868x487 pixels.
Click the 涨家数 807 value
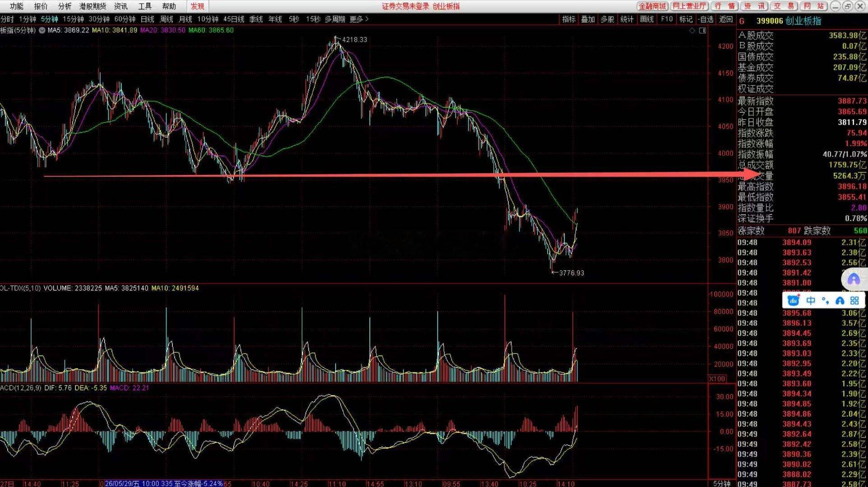click(794, 231)
